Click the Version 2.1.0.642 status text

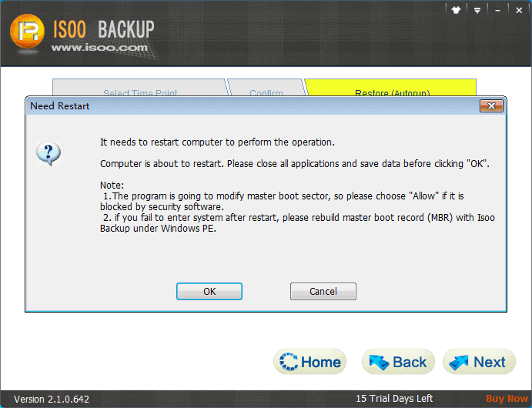(52, 400)
